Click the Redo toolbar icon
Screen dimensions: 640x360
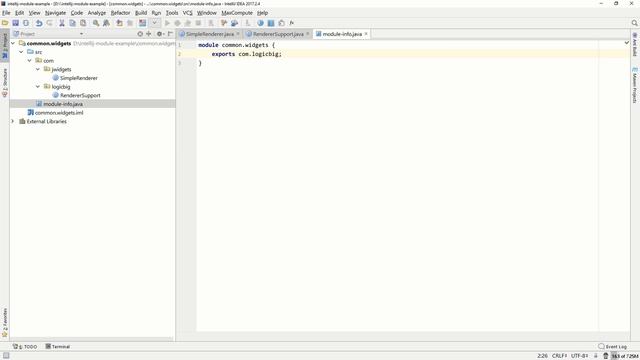(49, 23)
